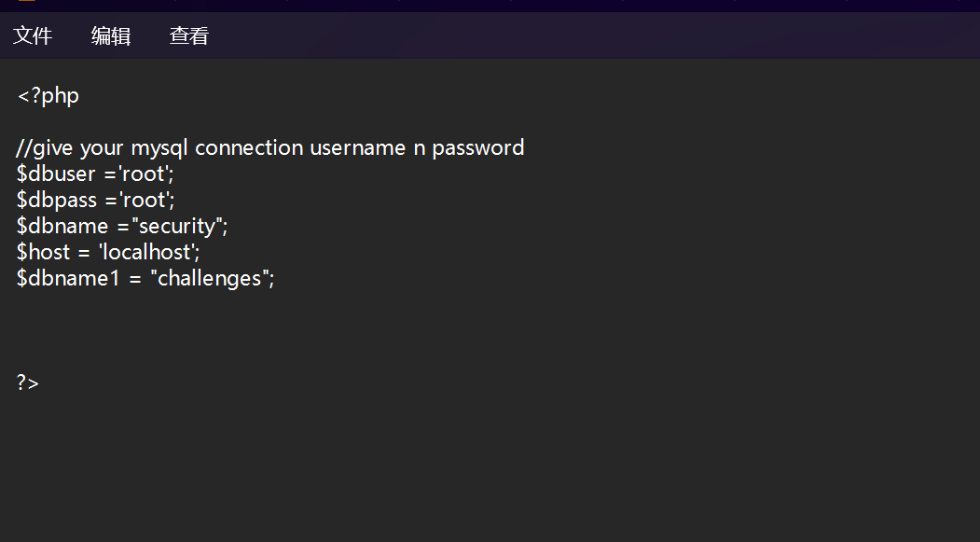Click the word username in the comment
980x542 pixels.
click(357, 148)
